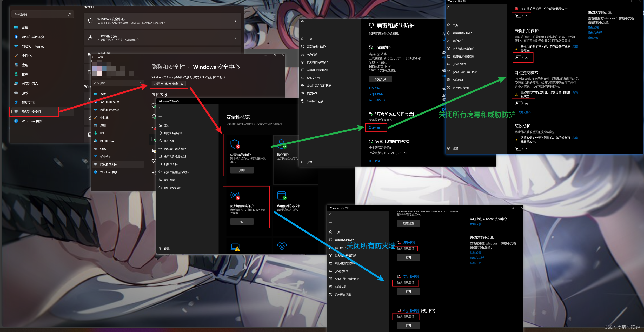Viewport: 644px width, 332px height.
Task: Expand hamburger menu in firewall window
Action: point(331,223)
